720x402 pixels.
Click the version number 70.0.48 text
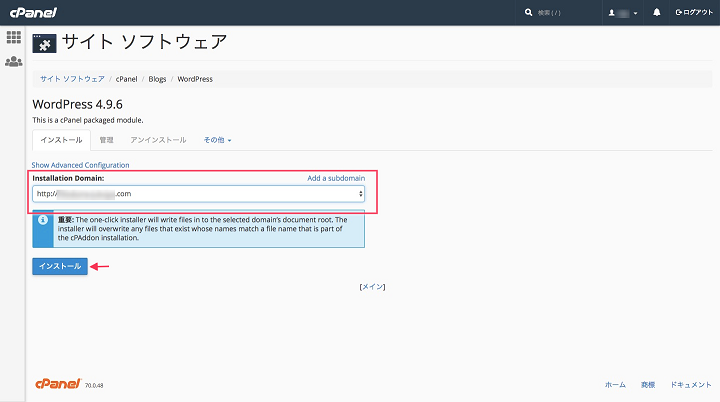tap(94, 385)
